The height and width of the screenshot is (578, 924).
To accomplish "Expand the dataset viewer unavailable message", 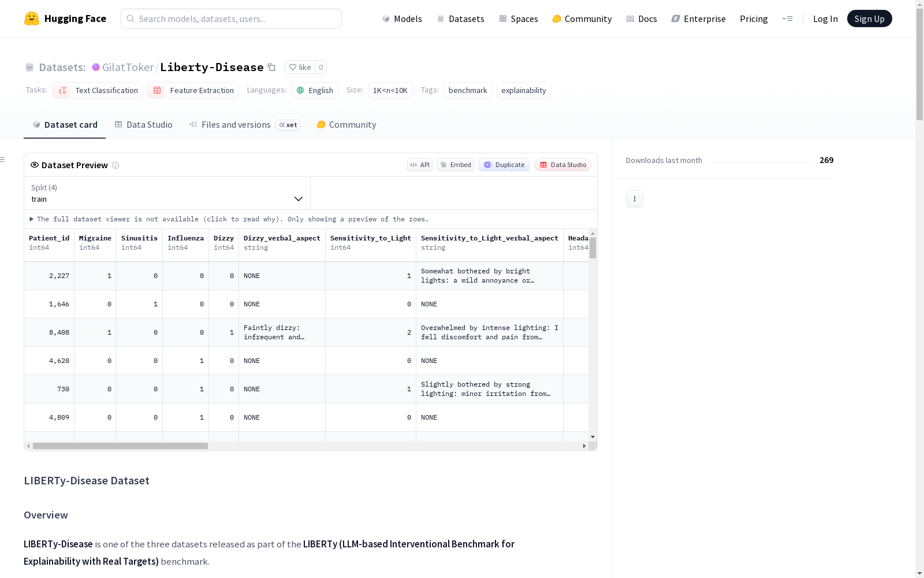I will click(x=229, y=219).
